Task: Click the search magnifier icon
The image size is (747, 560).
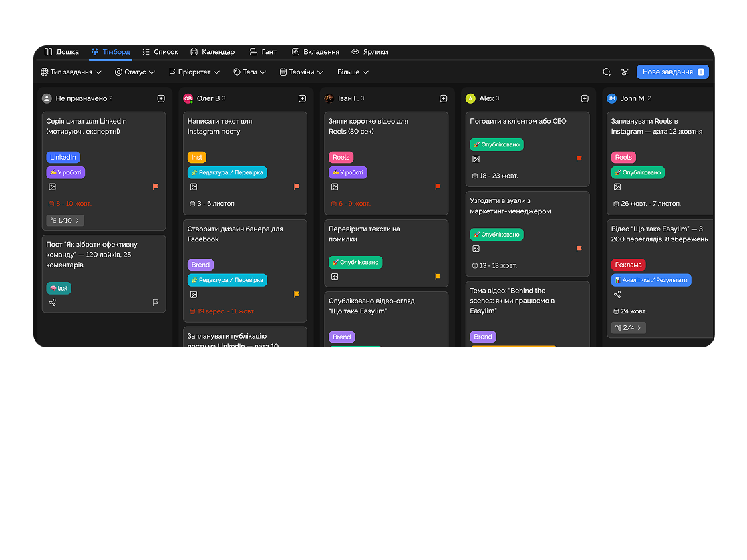Action: [607, 72]
